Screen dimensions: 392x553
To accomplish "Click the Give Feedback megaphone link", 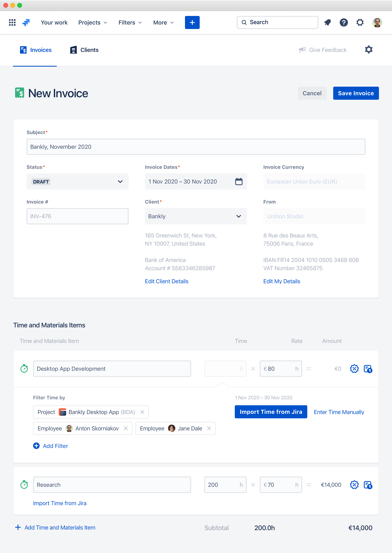I will (x=323, y=50).
